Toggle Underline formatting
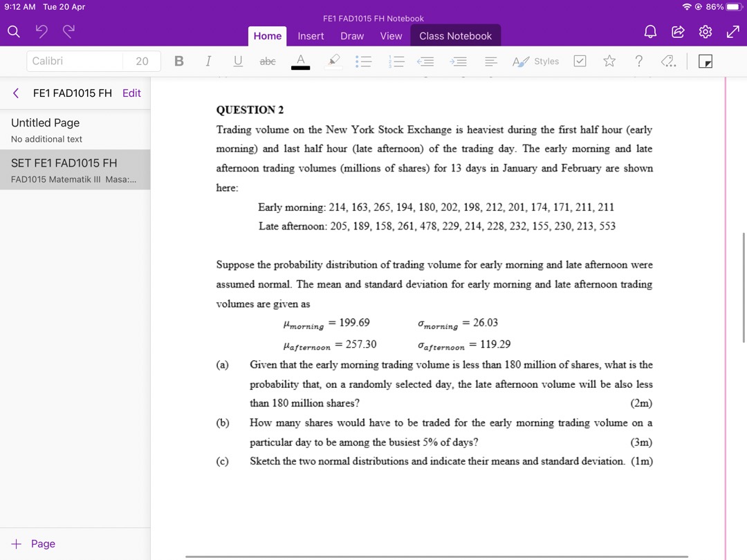This screenshot has width=747, height=560. [237, 61]
